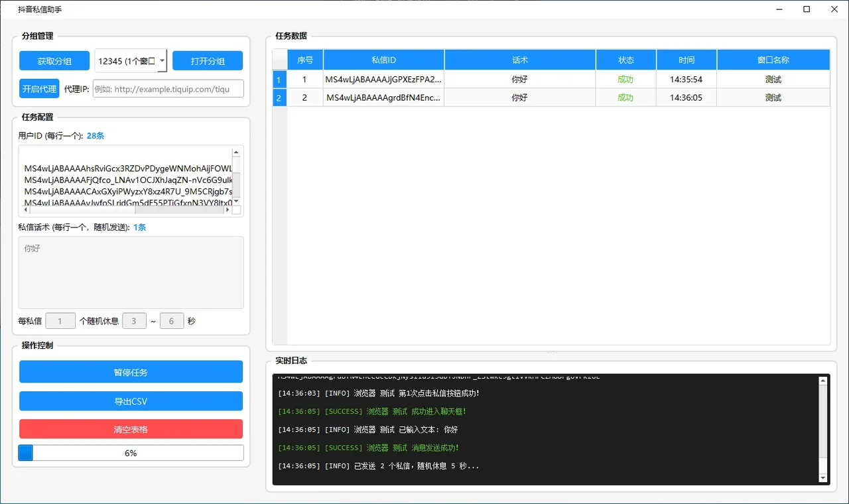
Task: Open the 12345 group dropdown
Action: pos(131,61)
